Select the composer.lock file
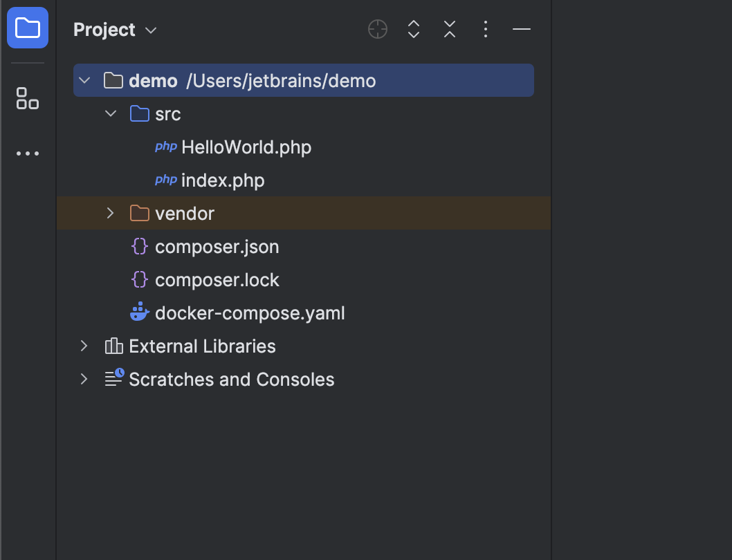Image resolution: width=732 pixels, height=560 pixels. tap(217, 280)
